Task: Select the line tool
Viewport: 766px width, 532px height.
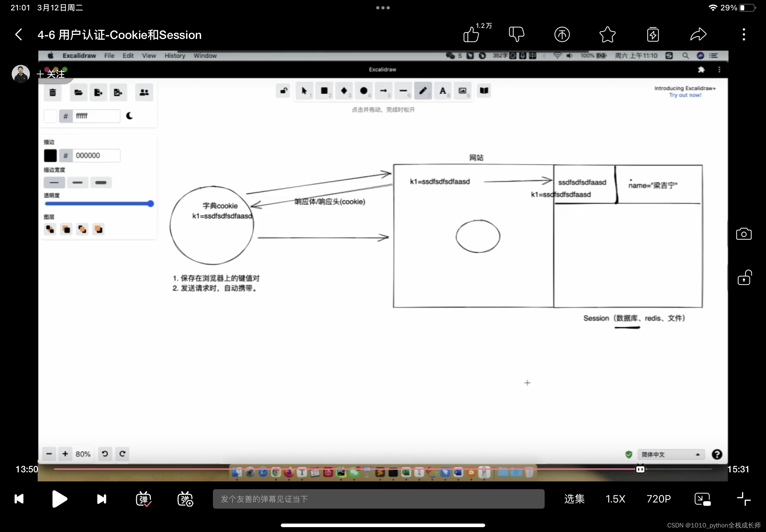Action: (403, 91)
